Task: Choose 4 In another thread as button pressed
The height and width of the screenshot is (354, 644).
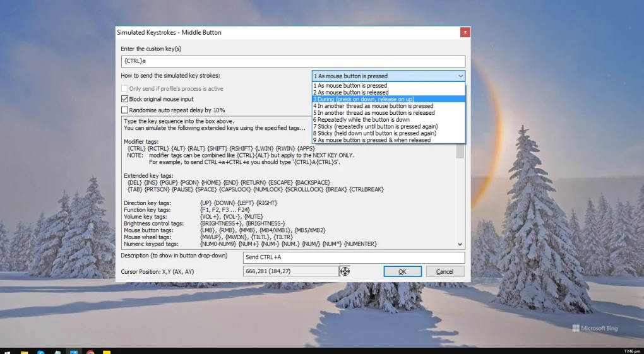Action: click(388, 106)
